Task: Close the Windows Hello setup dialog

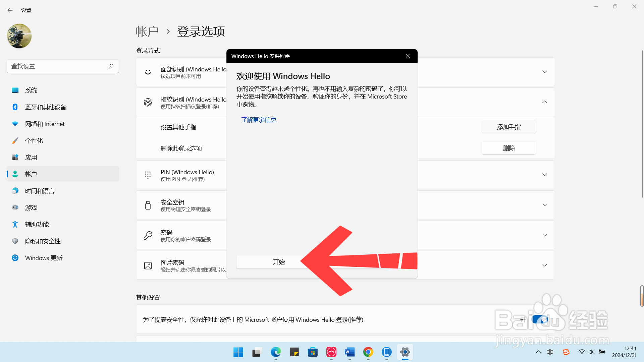Action: pos(408,56)
